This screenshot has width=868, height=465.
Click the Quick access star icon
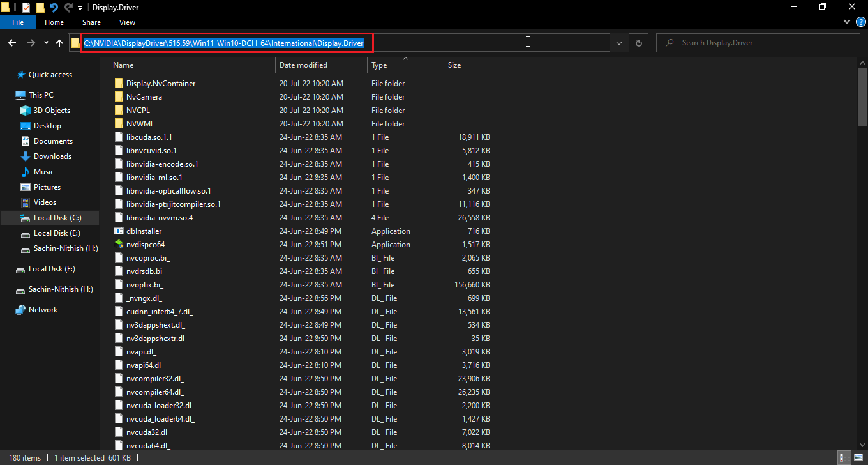coord(22,75)
